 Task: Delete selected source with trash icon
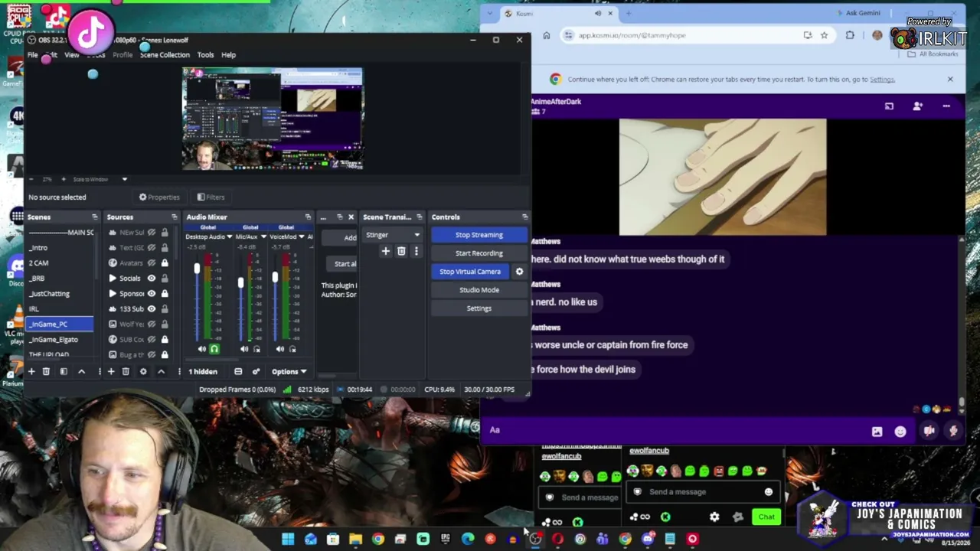126,372
